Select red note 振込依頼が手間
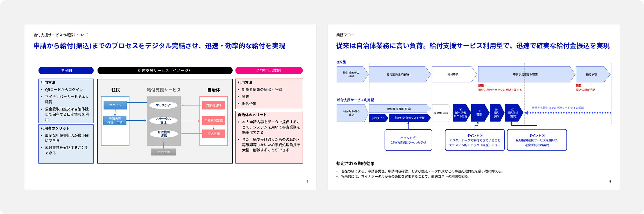This screenshot has width=644, height=214. pyautogui.click(x=586, y=90)
